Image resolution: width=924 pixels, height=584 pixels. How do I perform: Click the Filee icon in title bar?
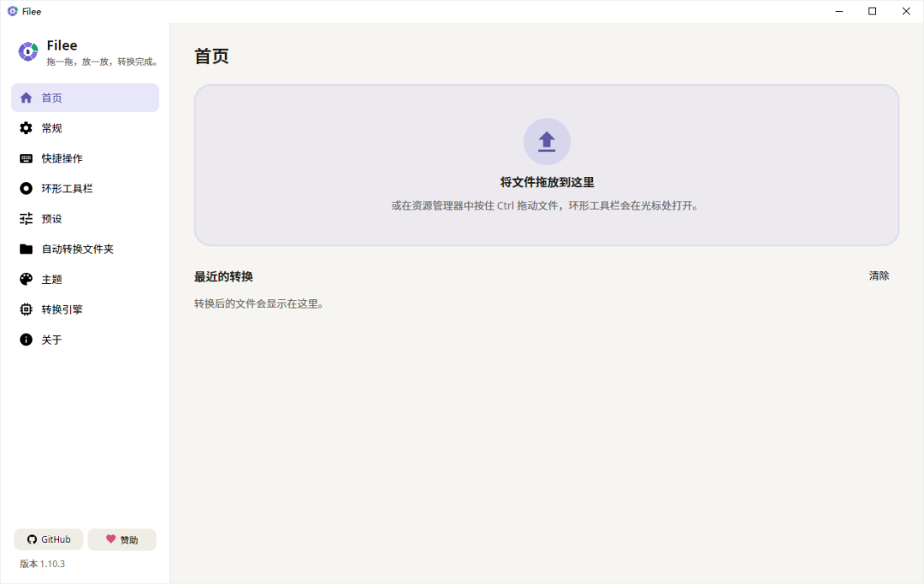12,11
